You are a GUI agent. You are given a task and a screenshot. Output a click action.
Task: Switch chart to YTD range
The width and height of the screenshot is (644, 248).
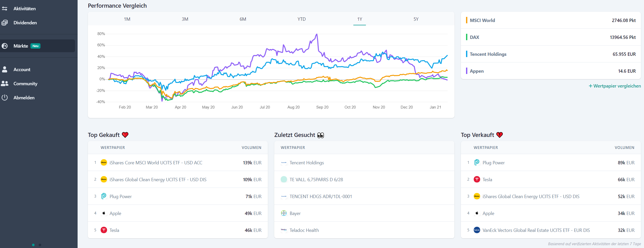(301, 19)
